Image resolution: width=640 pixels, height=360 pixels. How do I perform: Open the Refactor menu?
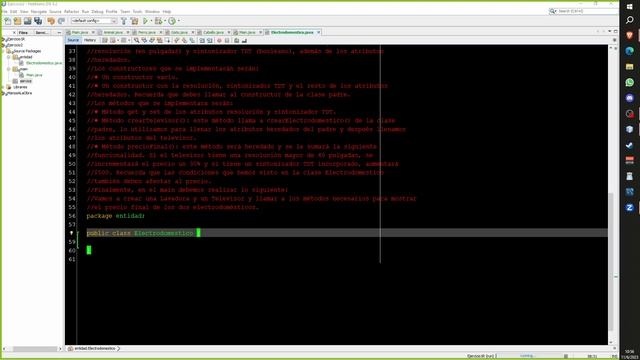pos(71,11)
